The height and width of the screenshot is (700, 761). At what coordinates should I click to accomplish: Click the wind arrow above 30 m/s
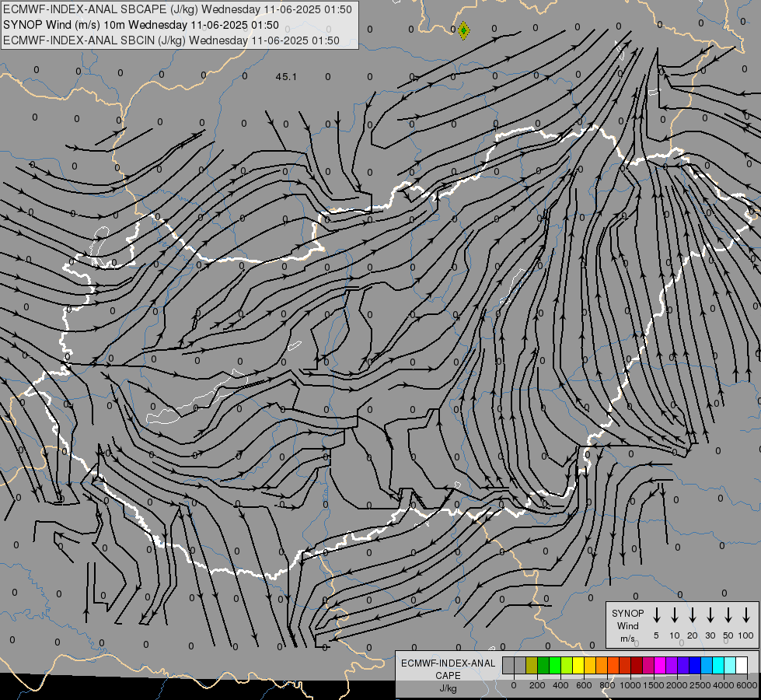[x=710, y=615]
